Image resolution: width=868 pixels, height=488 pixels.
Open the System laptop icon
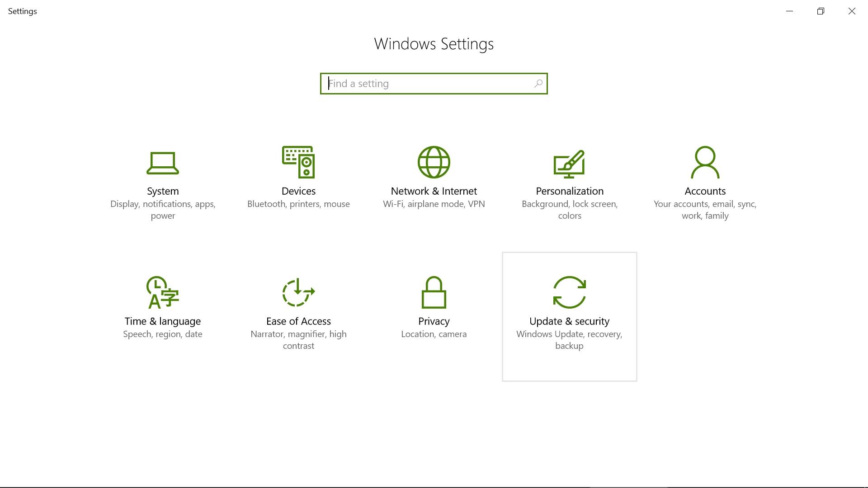click(x=163, y=163)
